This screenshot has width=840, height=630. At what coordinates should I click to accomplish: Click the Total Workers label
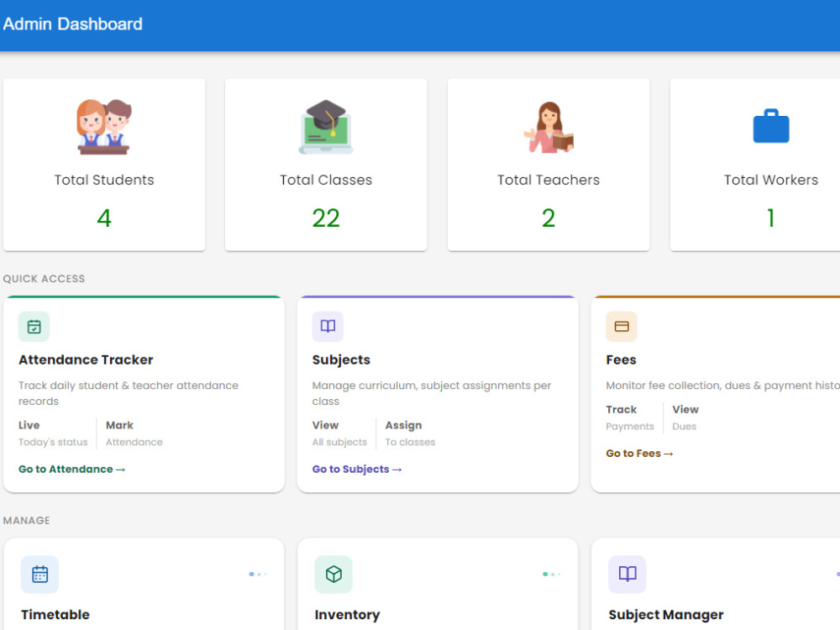point(771,180)
